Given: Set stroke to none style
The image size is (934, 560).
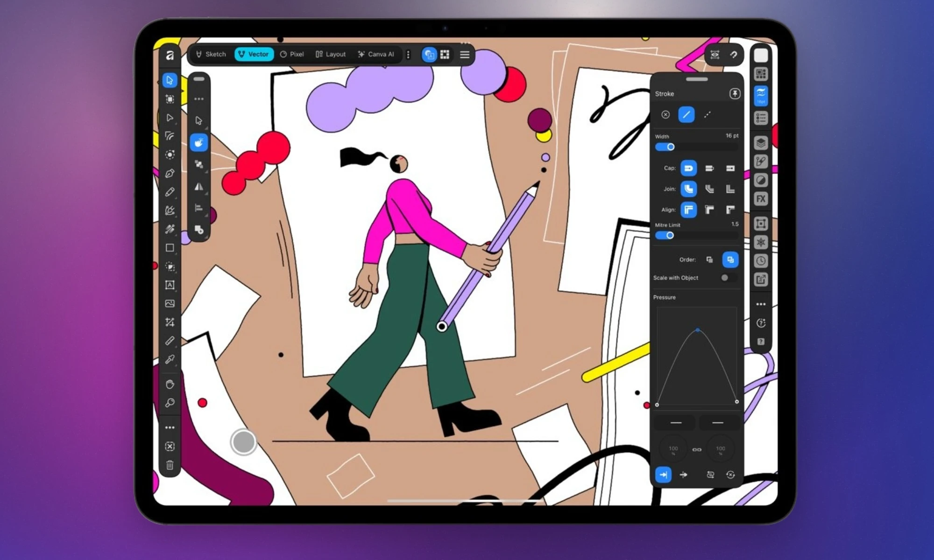Looking at the screenshot, I should click(x=665, y=115).
